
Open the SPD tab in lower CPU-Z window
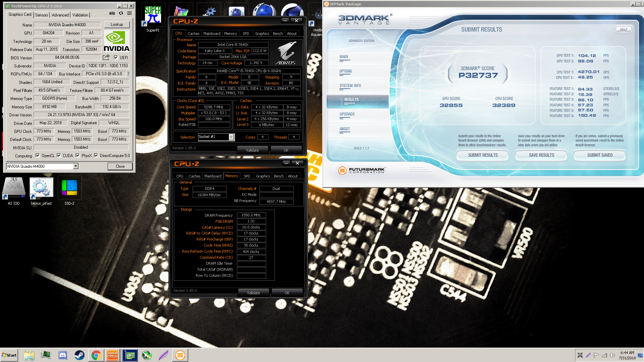tap(247, 176)
